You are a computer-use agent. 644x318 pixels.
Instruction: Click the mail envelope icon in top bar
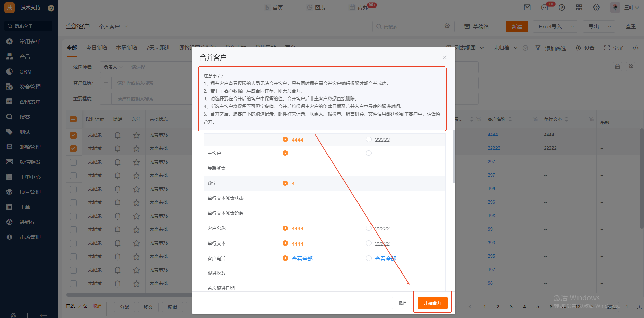pos(527,8)
